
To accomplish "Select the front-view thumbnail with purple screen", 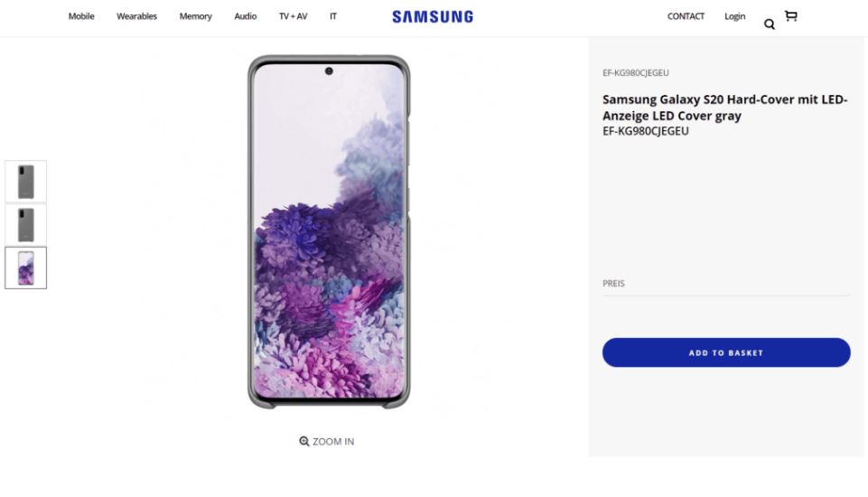I will pos(25,268).
